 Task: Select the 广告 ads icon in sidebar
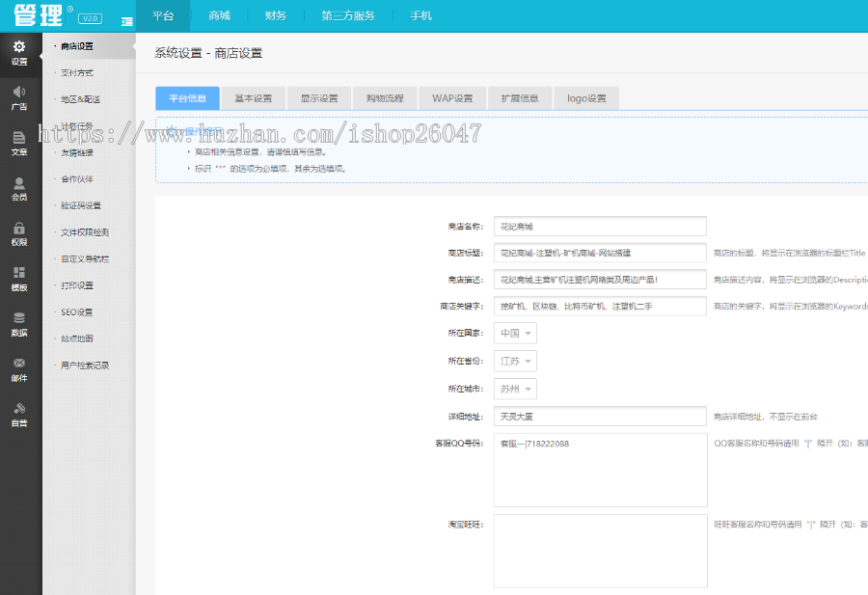(x=20, y=96)
